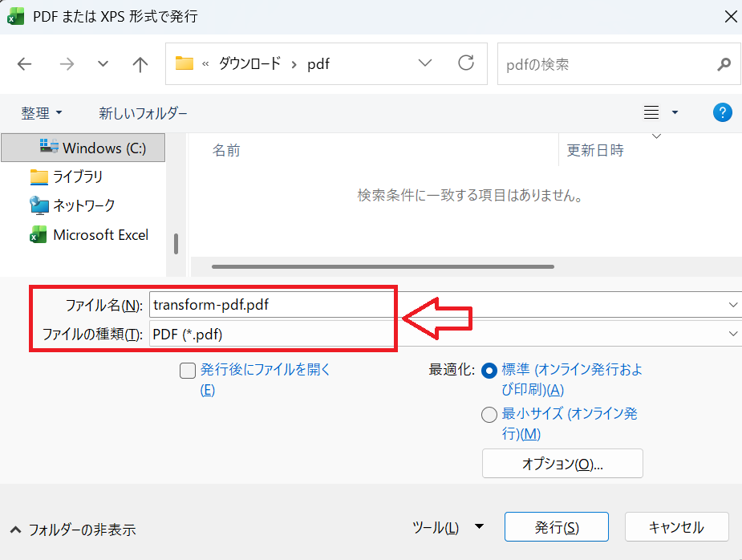Select Windows (C:) in the sidebar
The image size is (742, 560).
[x=83, y=148]
